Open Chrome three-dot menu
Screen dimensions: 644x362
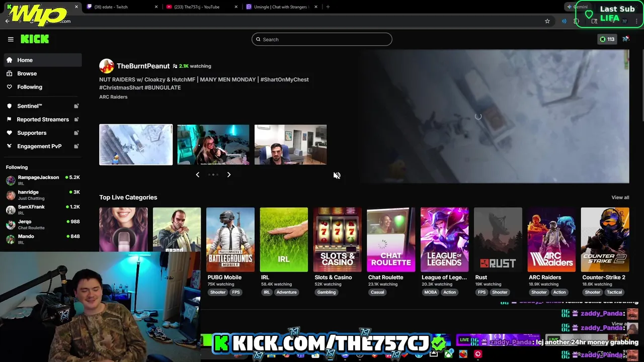pyautogui.click(x=636, y=21)
